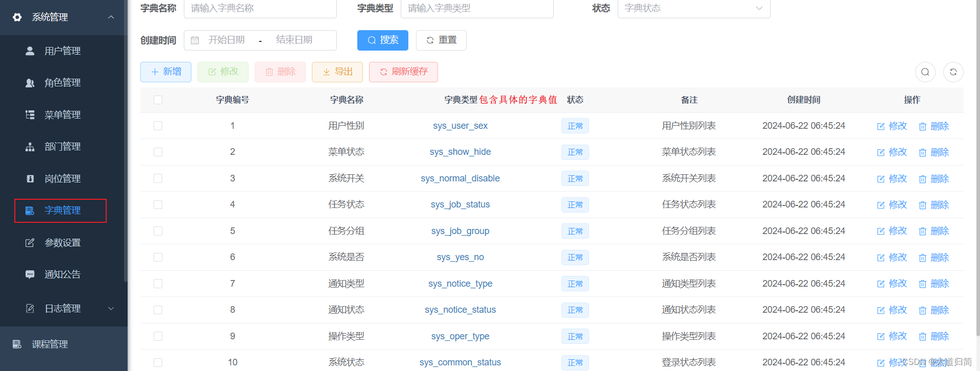Open the 字典状态 status dropdown
This screenshot has height=371, width=980.
[694, 8]
